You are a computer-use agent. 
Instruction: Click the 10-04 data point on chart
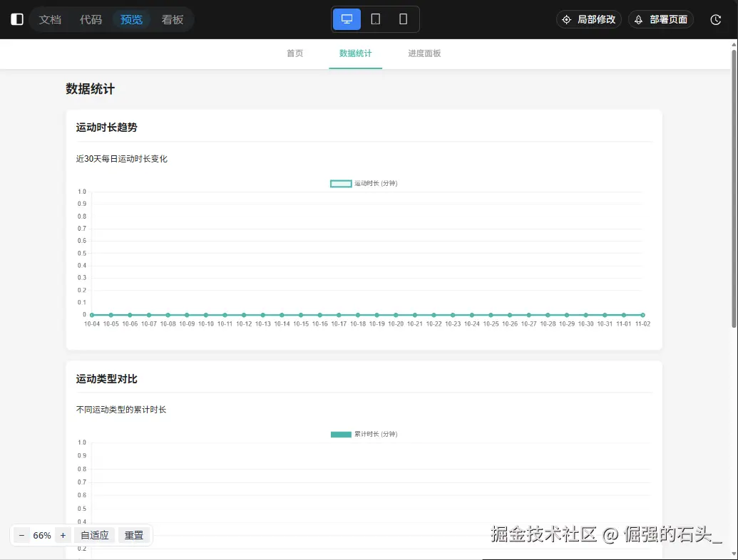pos(92,315)
